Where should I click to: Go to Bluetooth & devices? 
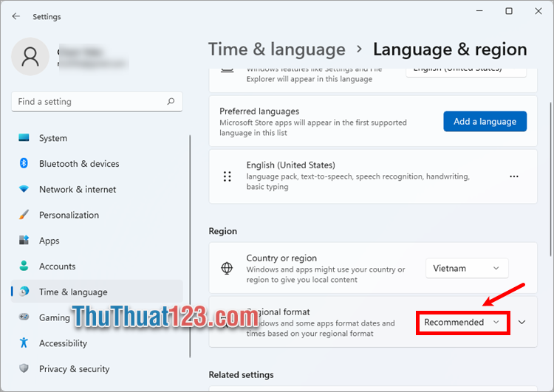point(97,164)
